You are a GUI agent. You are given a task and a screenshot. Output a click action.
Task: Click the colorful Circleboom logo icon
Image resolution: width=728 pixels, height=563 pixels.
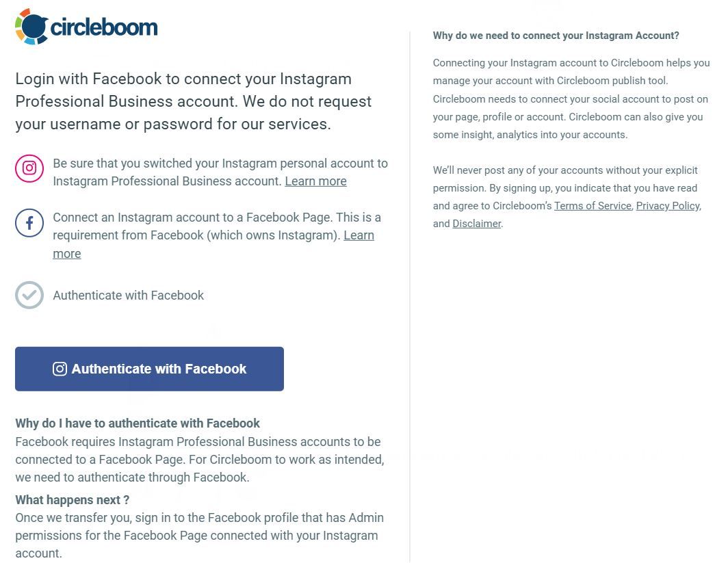pyautogui.click(x=28, y=26)
